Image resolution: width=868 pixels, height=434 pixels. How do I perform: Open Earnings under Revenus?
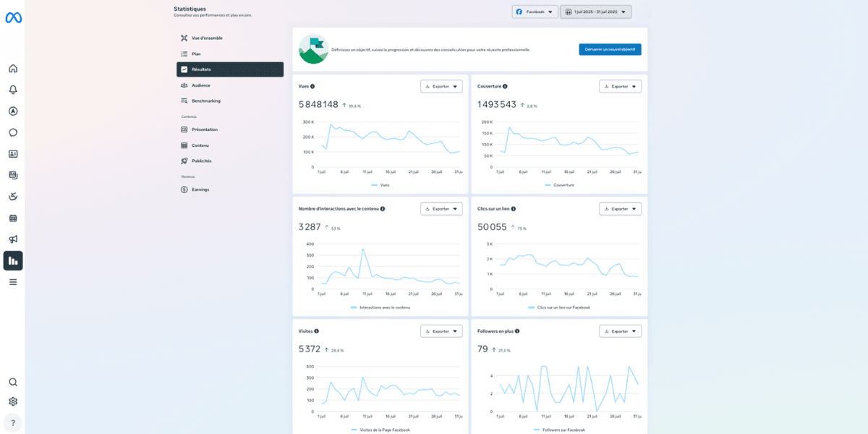click(x=200, y=190)
